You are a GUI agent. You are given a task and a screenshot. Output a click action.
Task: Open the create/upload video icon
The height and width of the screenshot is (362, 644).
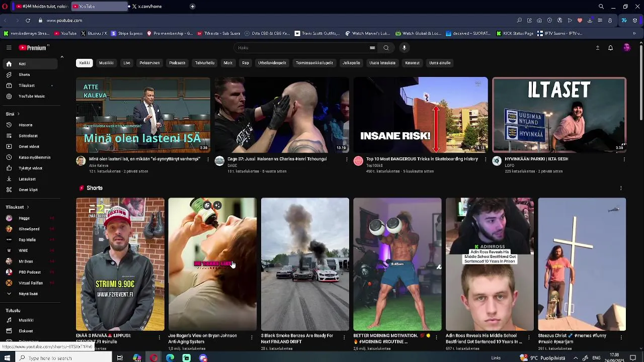tap(597, 48)
